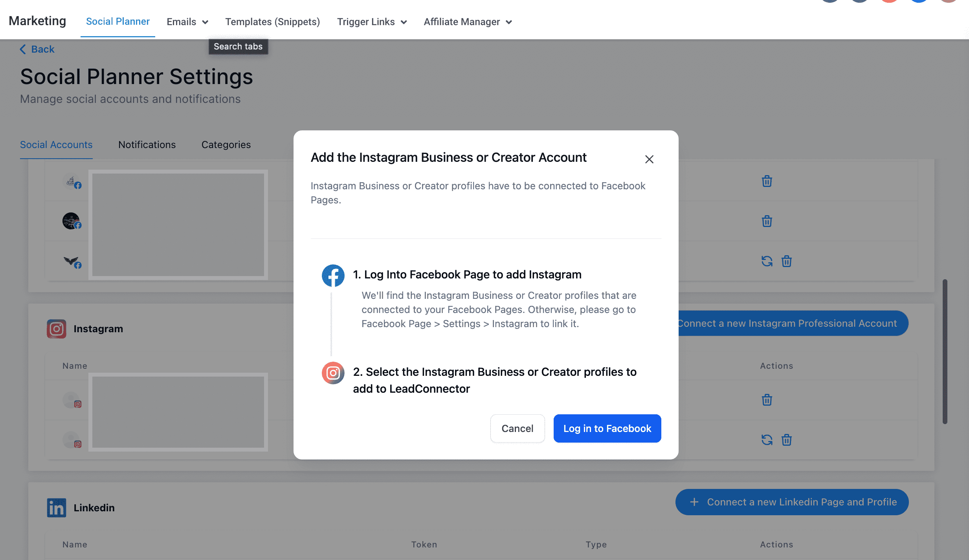Screen dimensions: 969x560
Task: Click the Instagram section logo icon
Action: coord(57,329)
